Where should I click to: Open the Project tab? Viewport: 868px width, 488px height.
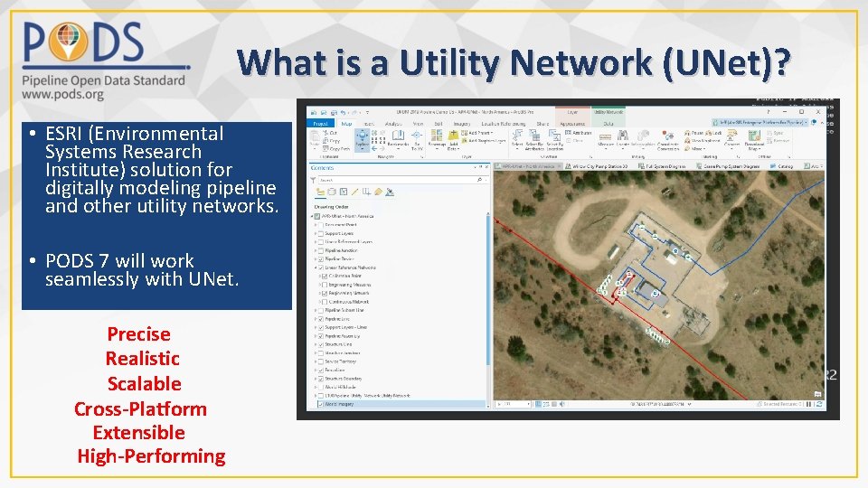[x=320, y=124]
